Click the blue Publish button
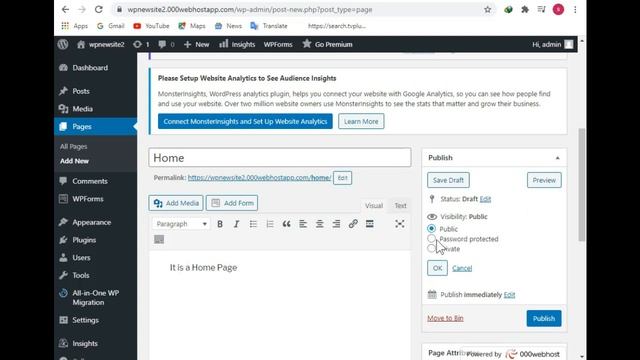This screenshot has width=640, height=360. coord(544,318)
